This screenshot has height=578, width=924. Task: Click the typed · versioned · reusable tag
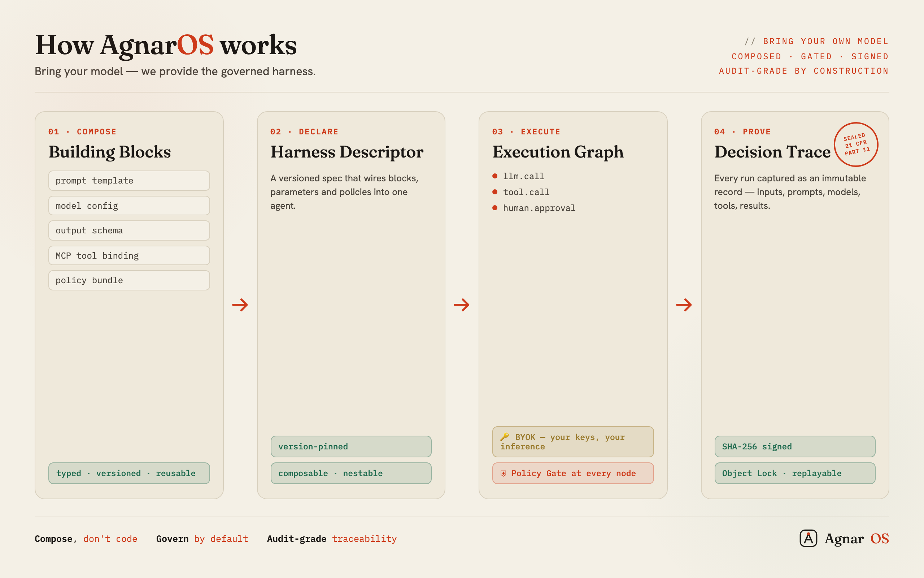click(129, 473)
